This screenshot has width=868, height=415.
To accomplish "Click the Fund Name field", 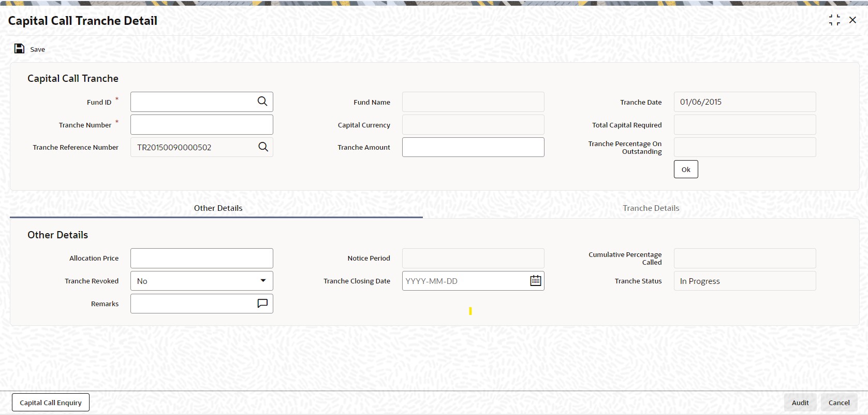I will [473, 102].
